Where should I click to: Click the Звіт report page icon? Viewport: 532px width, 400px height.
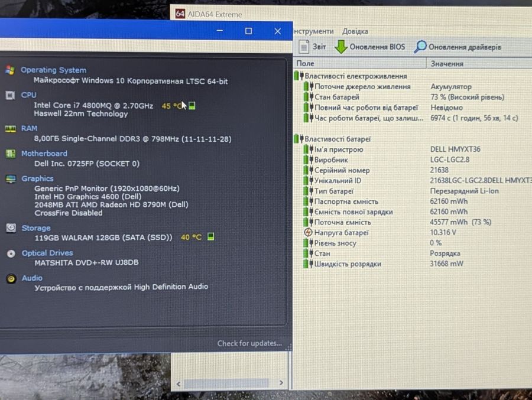pos(304,47)
